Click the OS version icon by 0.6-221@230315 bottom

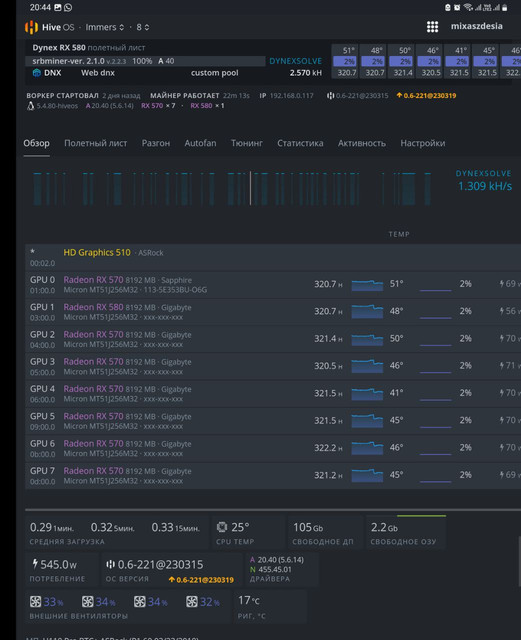[x=110, y=564]
